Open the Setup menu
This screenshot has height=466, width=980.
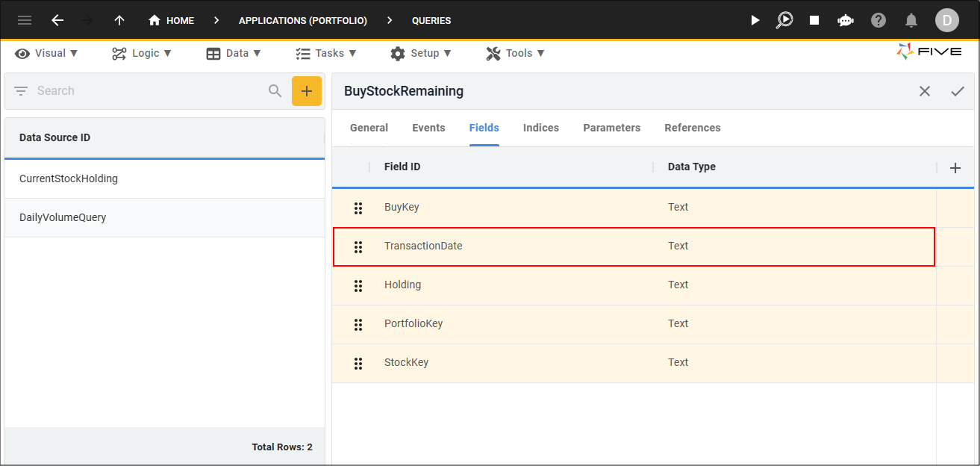coord(421,53)
